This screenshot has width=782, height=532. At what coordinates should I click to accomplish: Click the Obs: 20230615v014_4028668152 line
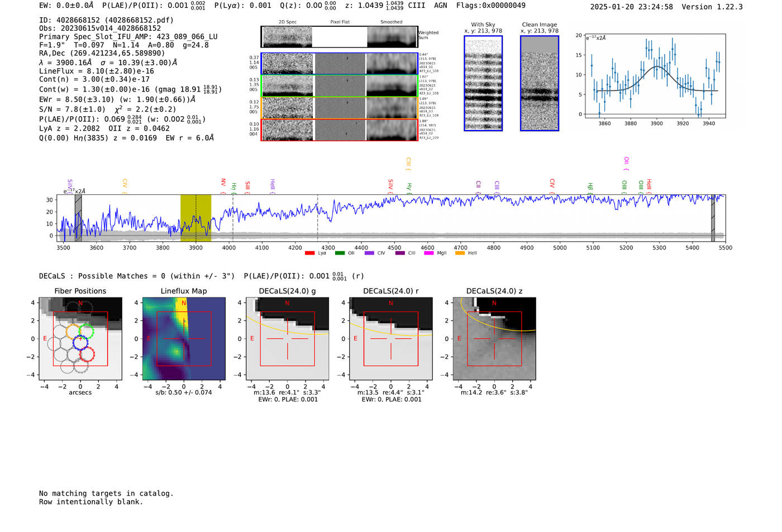(100, 28)
